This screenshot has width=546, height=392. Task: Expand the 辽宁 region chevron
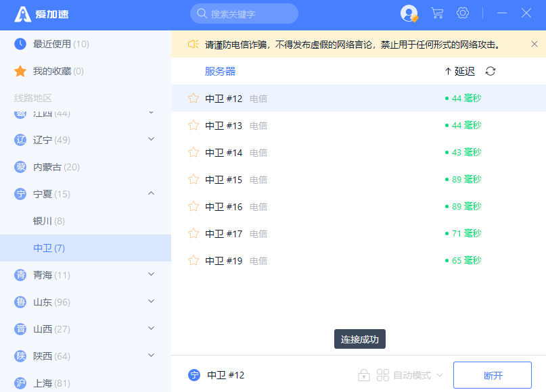click(x=151, y=139)
